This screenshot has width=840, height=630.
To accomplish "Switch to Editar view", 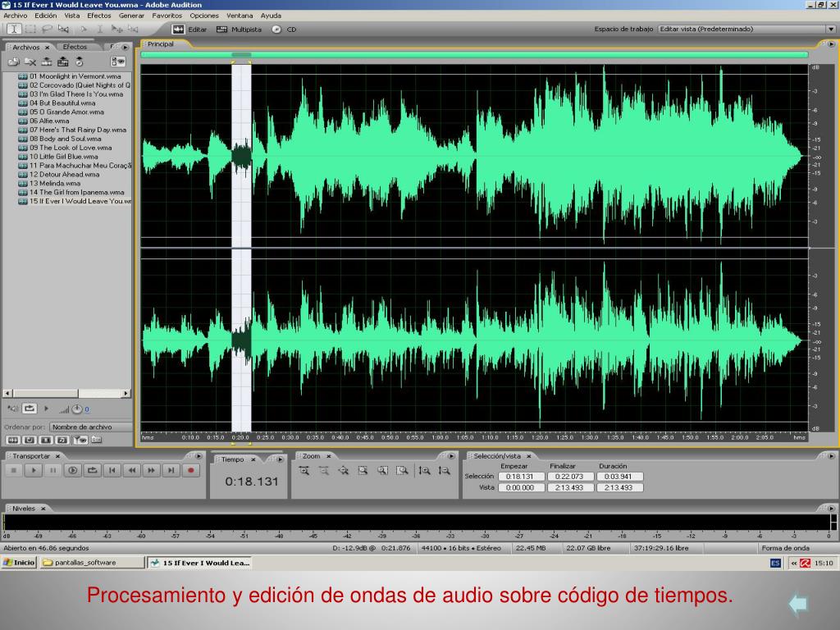I will [190, 30].
